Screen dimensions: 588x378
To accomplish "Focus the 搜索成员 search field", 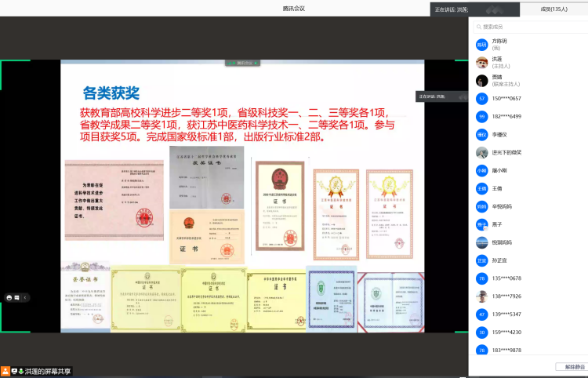I will pos(530,27).
